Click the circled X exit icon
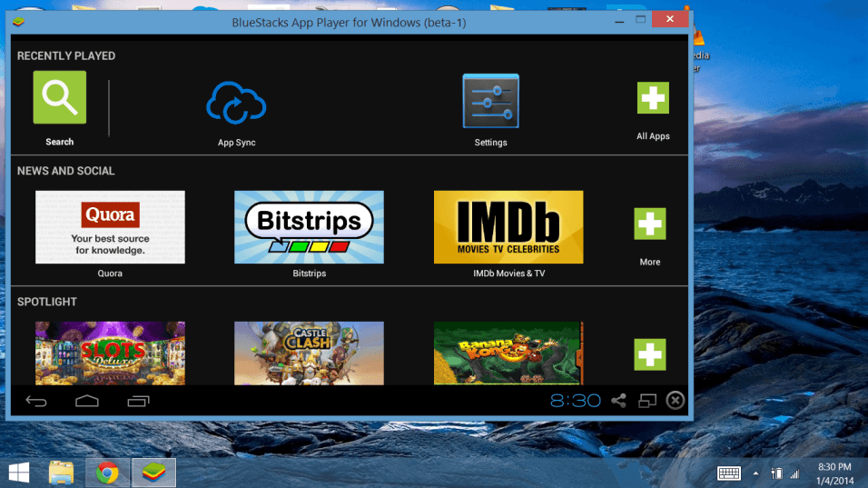868x488 pixels. pos(676,400)
